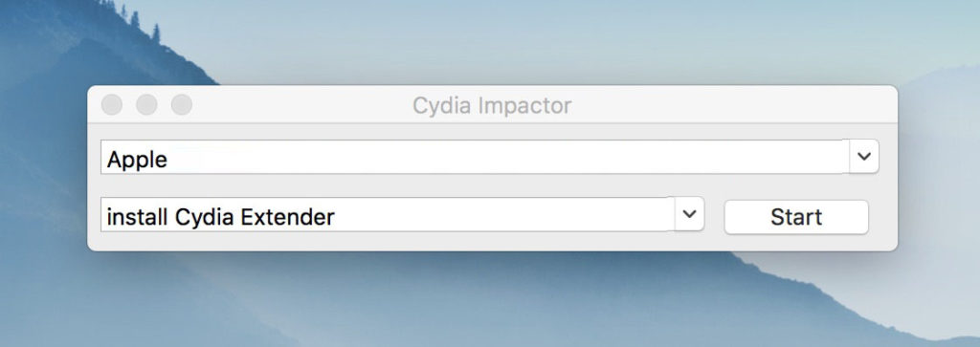This screenshot has width=980, height=347.
Task: Click the middle gray title bar circle
Action: 146,105
